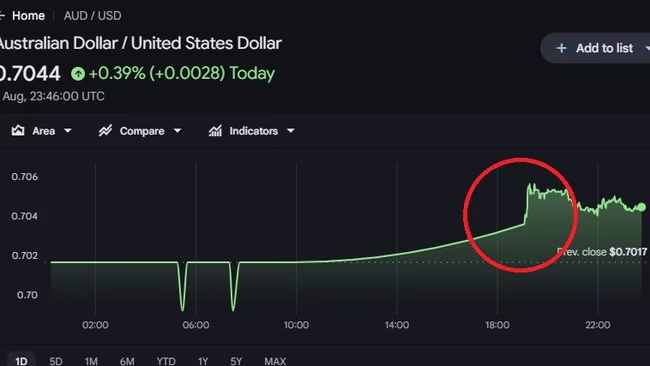
Task: Click the Add to list button
Action: (595, 48)
